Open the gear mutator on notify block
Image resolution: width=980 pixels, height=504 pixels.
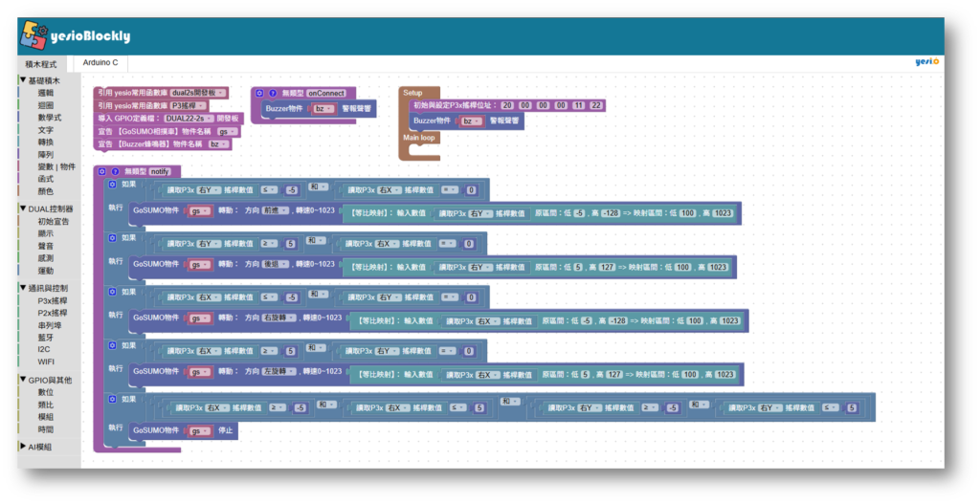point(101,171)
